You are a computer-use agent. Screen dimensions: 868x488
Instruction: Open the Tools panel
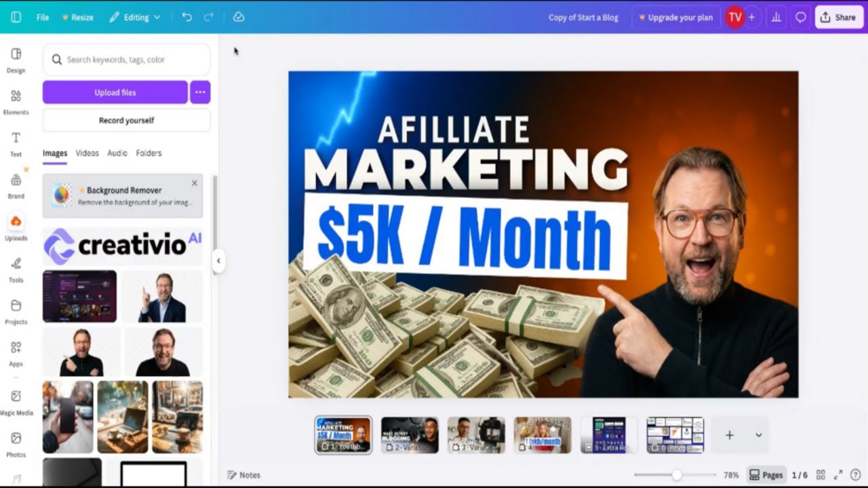click(x=16, y=270)
